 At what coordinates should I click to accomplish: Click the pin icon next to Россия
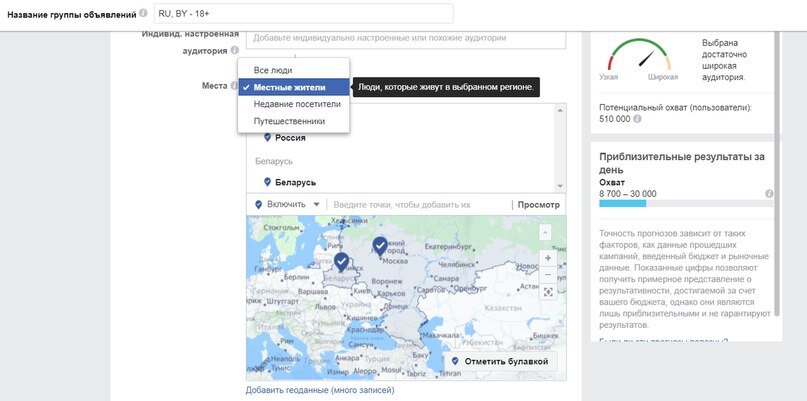[267, 137]
